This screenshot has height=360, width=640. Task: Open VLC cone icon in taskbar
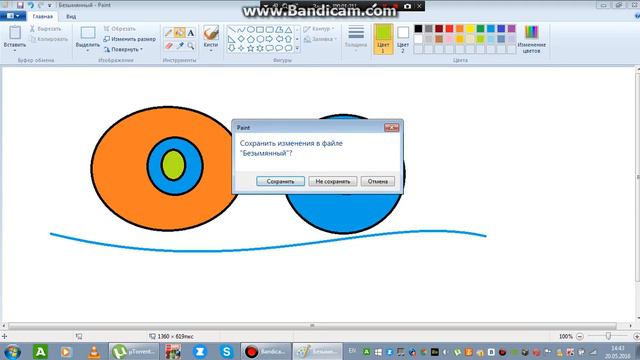tap(94, 351)
